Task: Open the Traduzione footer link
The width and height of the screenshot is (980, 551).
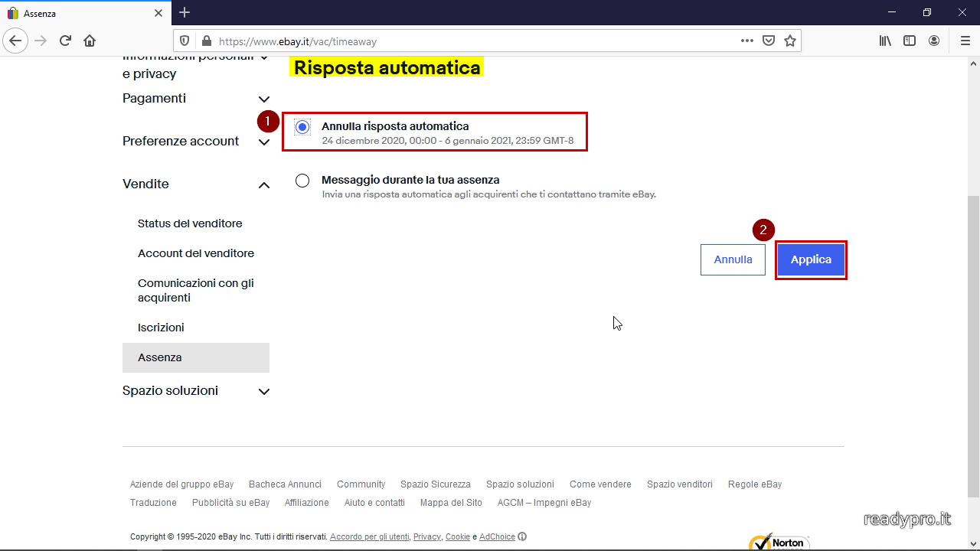Action: 153,503
